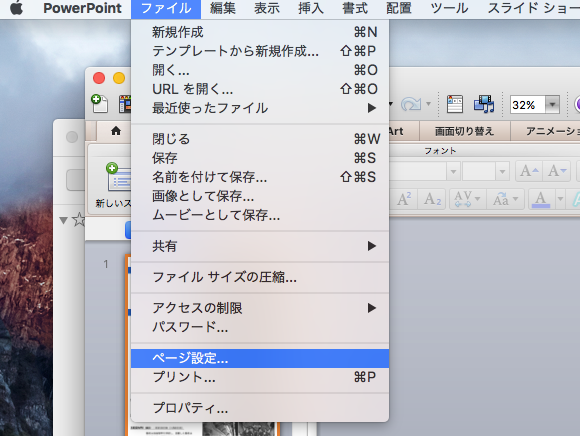Screen dimensions: 580x436
Task: Close the PowerPoint window with red button
Action: pos(99,78)
